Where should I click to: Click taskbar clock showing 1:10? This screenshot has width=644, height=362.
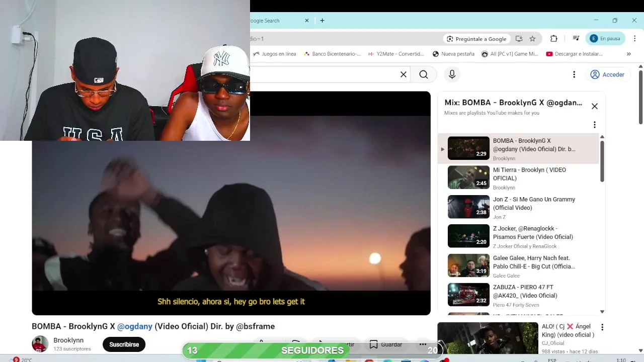(621, 360)
